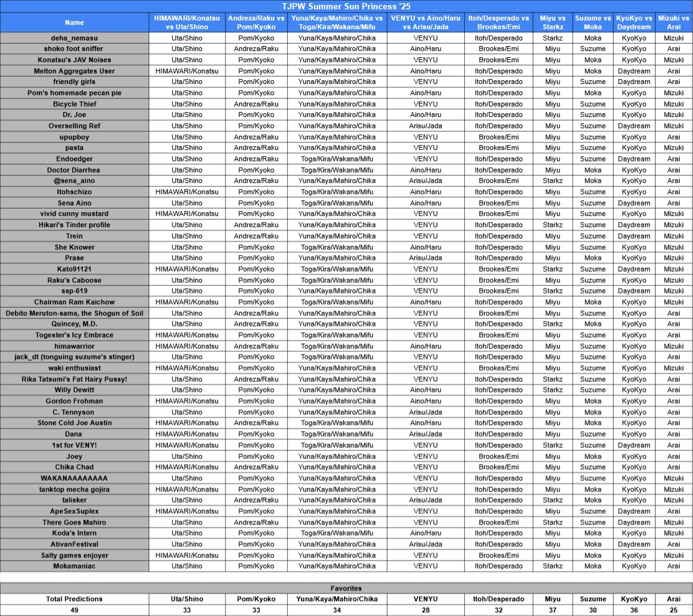
Task: Click the favorite count '25' under Arai
Action: click(x=674, y=610)
